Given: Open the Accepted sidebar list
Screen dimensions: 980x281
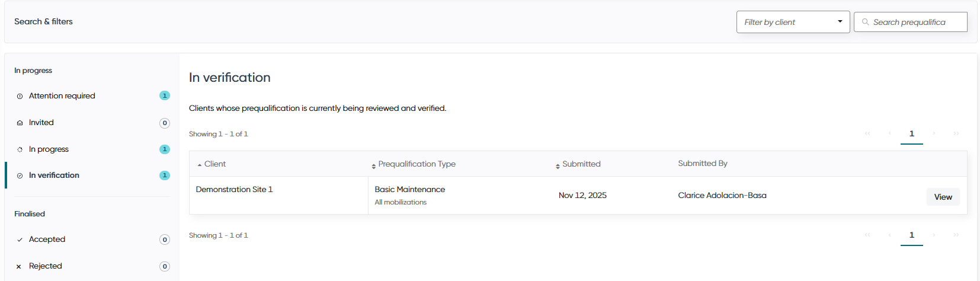Looking at the screenshot, I should (92, 240).
